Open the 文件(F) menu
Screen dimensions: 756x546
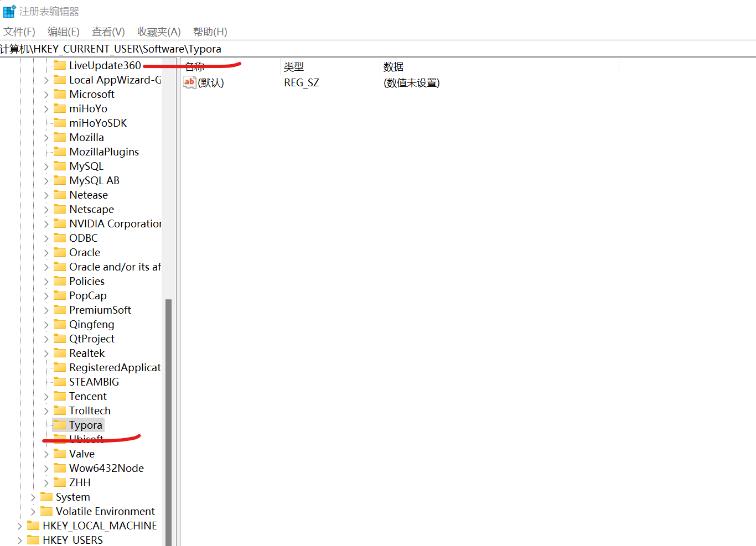(19, 32)
